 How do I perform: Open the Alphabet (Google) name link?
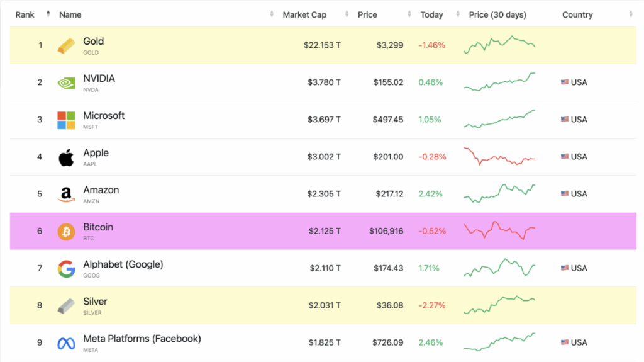pos(123,264)
